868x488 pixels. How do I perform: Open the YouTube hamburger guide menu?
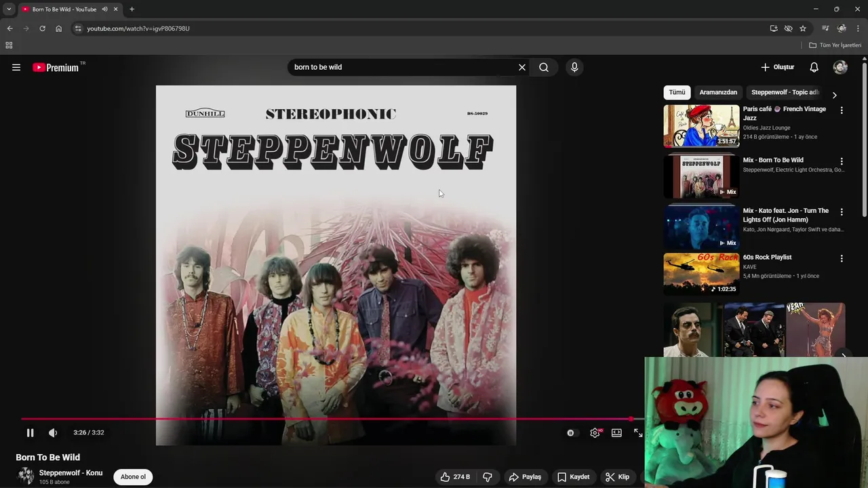point(16,67)
